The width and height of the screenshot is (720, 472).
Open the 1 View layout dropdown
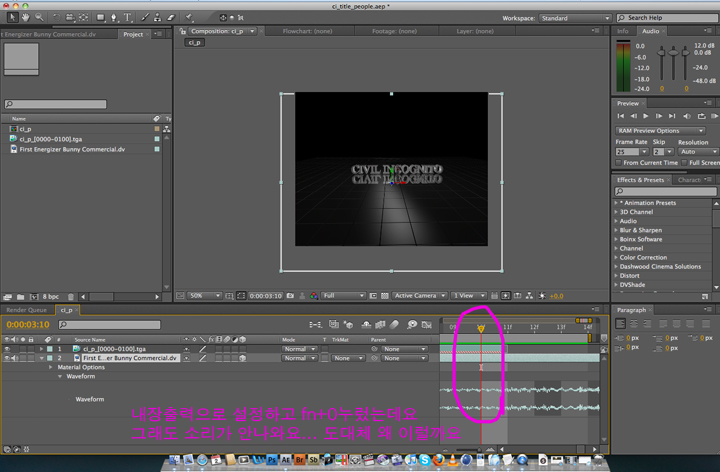[468, 296]
